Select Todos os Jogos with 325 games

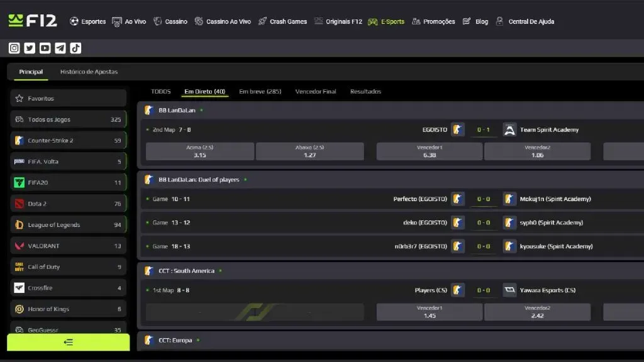(x=68, y=119)
